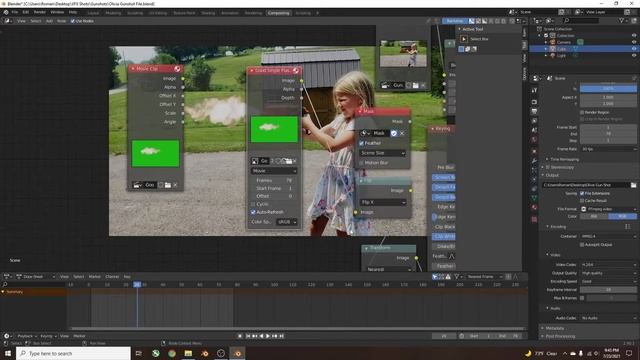The image size is (640, 360).
Task: Collapse the Cloud Single Flat image node
Action: [252, 71]
